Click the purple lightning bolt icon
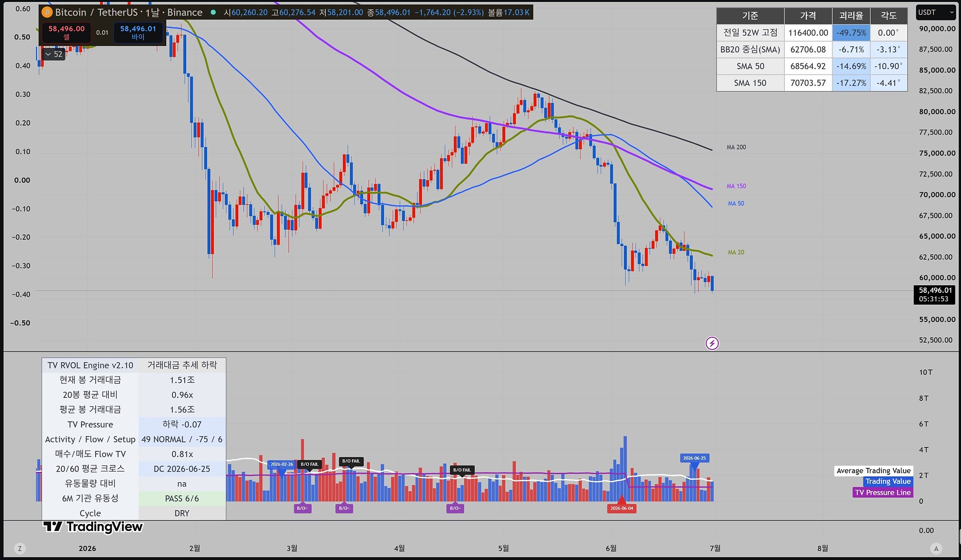This screenshot has height=560, width=961. 712,343
